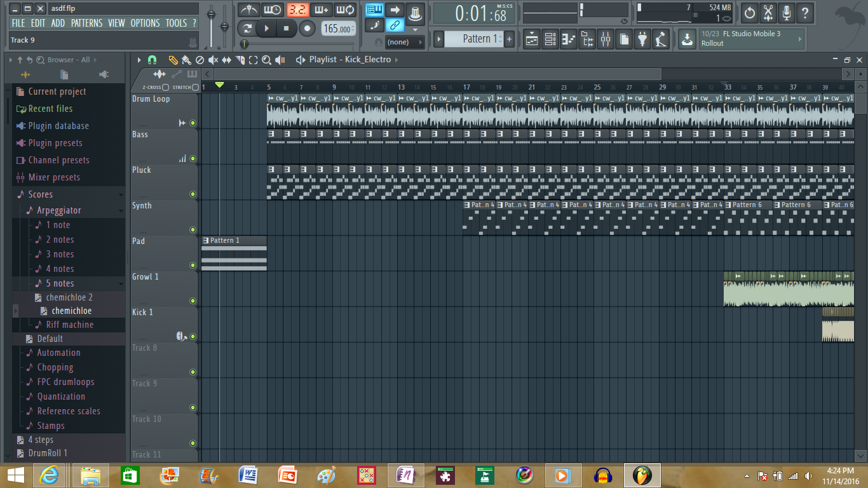Arm the record button
The width and height of the screenshot is (868, 488).
(308, 28)
